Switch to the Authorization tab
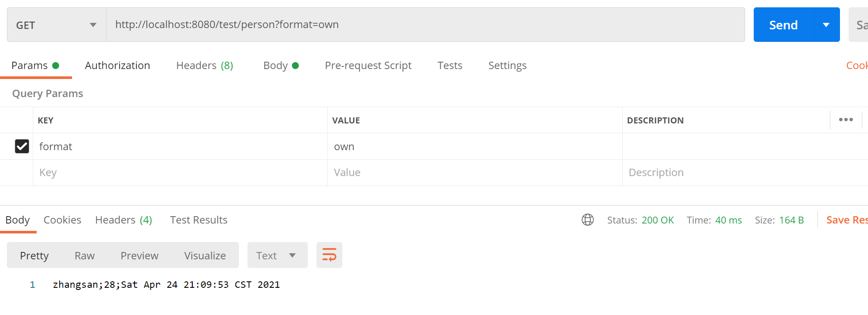 pos(117,66)
